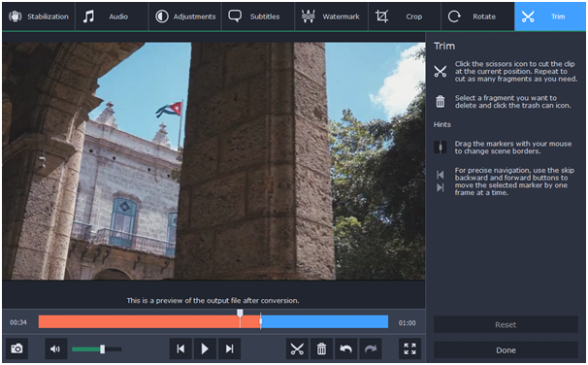Viewport: 588px width, 365px height.
Task: Adjust the green volume slider
Action: (96, 349)
